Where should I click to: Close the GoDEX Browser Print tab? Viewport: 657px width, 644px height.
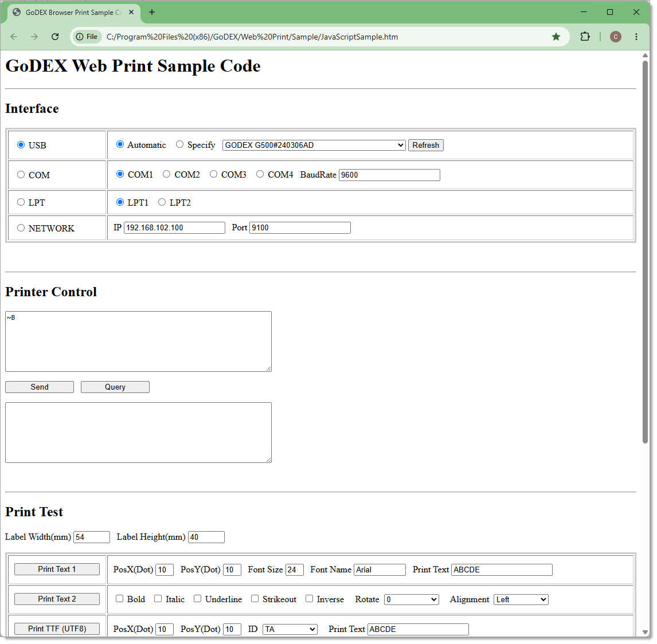[131, 12]
